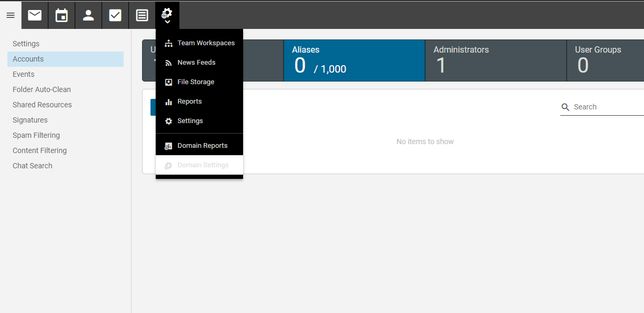The width and height of the screenshot is (644, 313).
Task: Open the Tasks checkmark icon
Action: pos(115,15)
